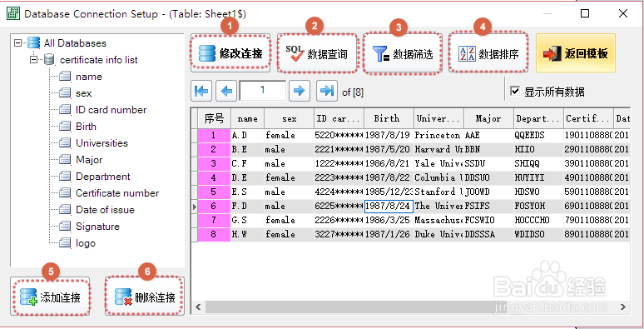644x329 pixels.
Task: Click the 数据排序 sort button
Action: (488, 53)
